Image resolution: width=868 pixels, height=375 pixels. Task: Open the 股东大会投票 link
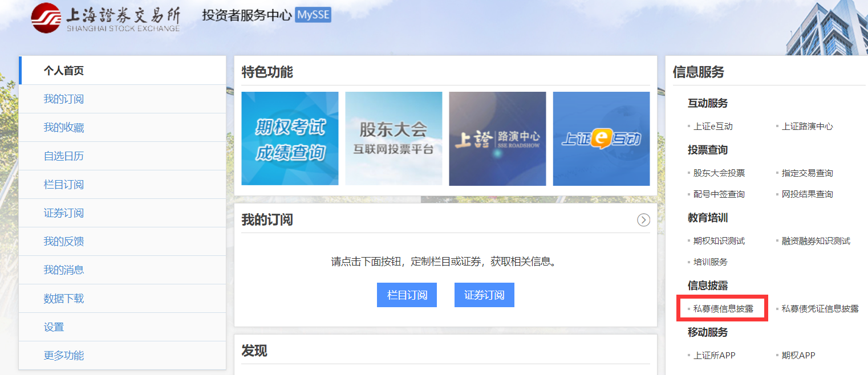pyautogui.click(x=719, y=173)
